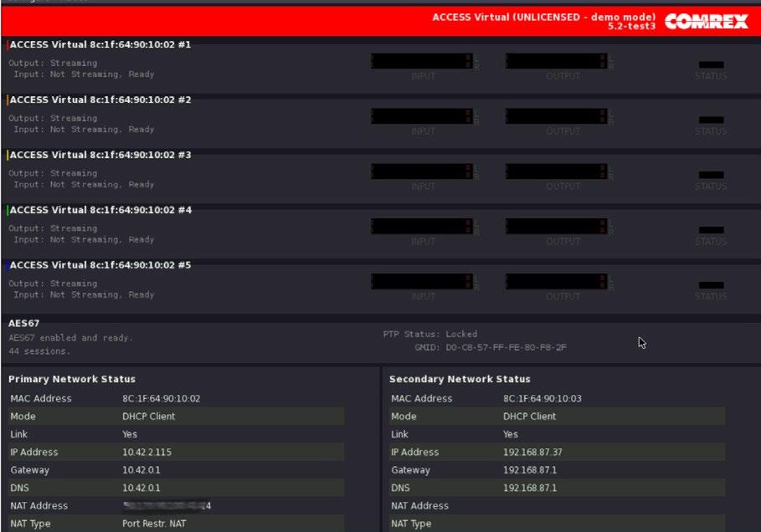Select ACCESS Virtual 8c:1f:64:90:10:02 #4 heading

tap(100, 210)
